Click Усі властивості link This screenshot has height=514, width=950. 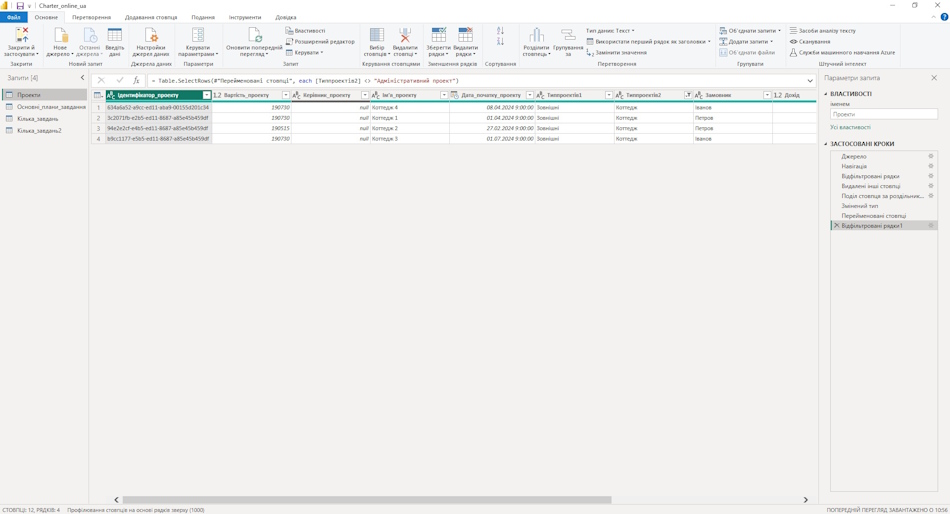tap(850, 127)
